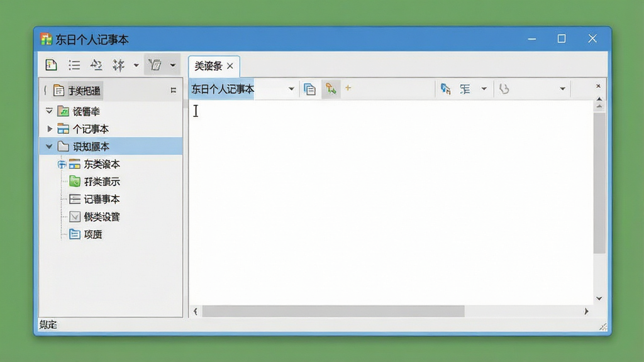Screen dimensions: 644x362
Task: Click the table icon of 个记事本 item
Action: (63, 129)
